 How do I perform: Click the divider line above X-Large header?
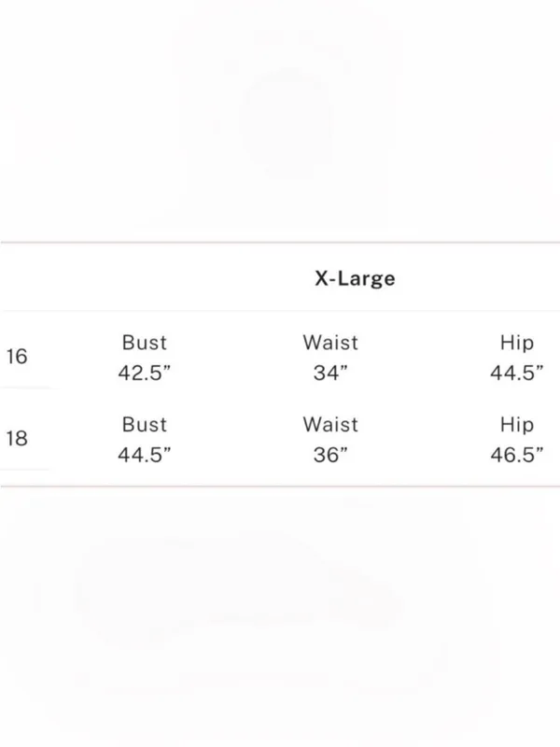click(280, 243)
